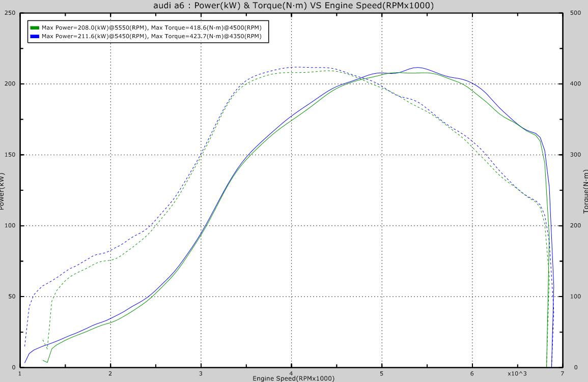Select the green legend entry Max Power=208.0(kW)
Viewport: 588px width, 382px height.
pos(152,27)
